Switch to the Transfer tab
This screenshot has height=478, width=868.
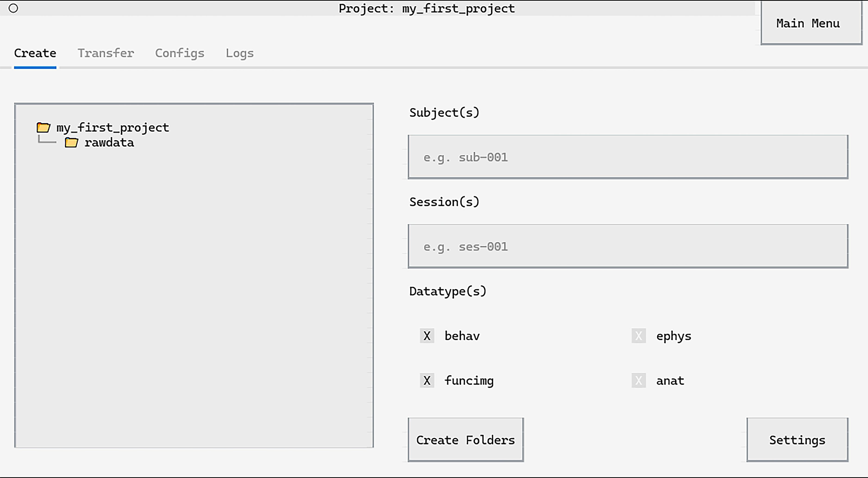coord(106,53)
